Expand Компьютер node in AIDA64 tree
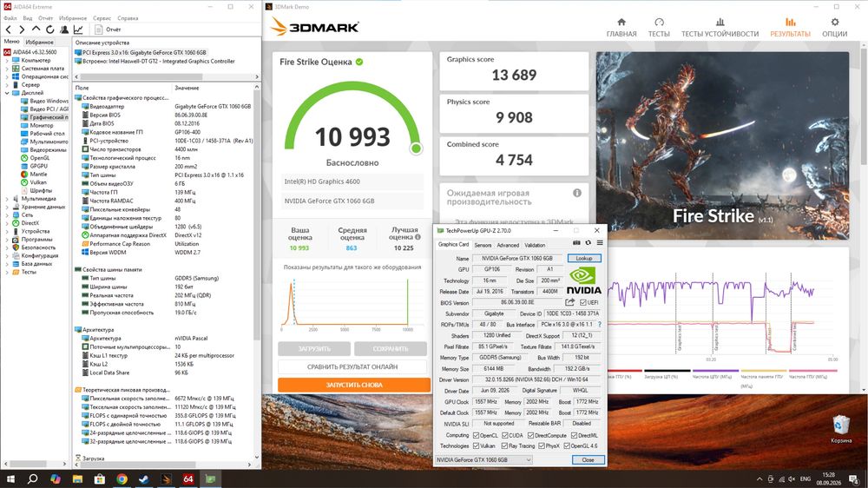 7,61
